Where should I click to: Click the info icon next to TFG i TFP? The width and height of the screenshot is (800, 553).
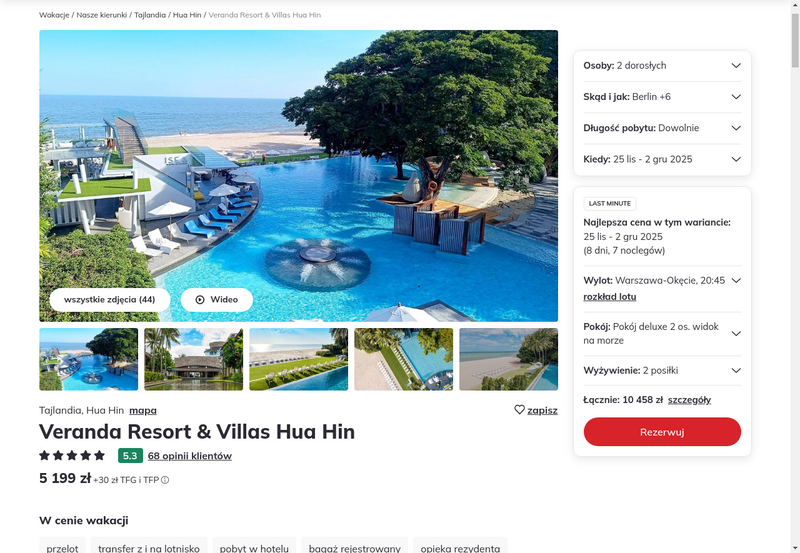click(x=165, y=480)
